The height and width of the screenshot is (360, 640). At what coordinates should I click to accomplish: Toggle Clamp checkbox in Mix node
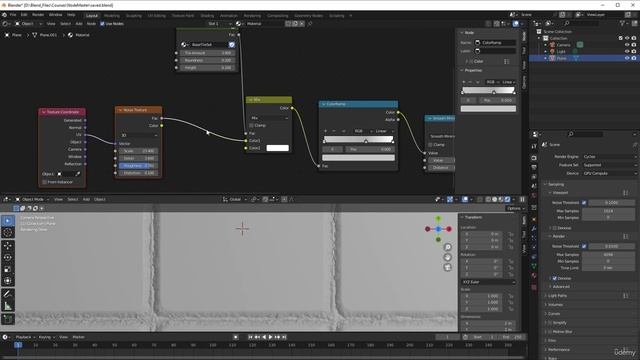click(x=251, y=125)
